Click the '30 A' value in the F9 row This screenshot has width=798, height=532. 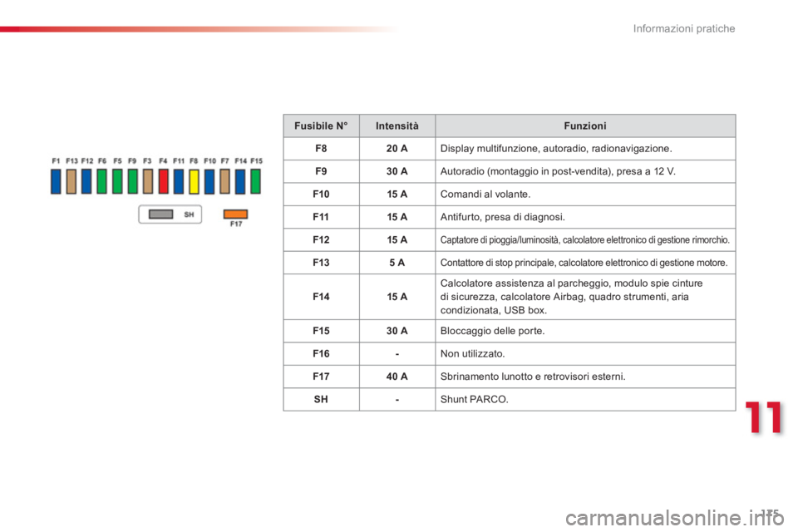(397, 171)
